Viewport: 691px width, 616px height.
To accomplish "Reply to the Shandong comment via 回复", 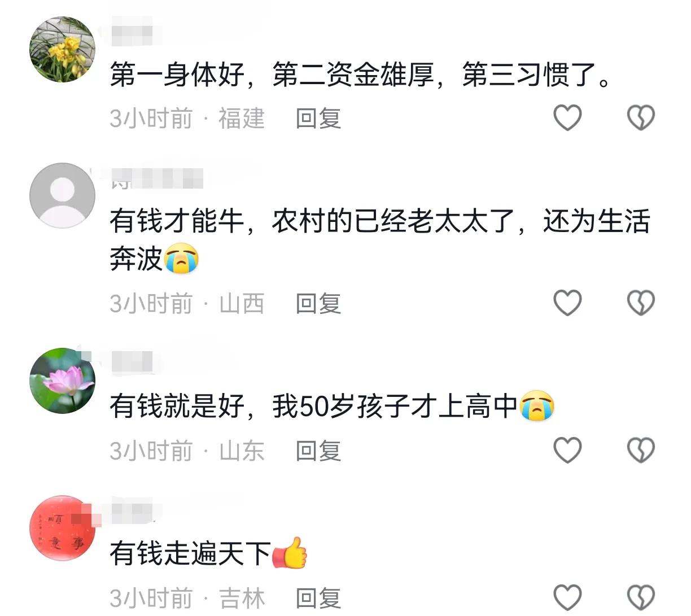I will (x=318, y=451).
